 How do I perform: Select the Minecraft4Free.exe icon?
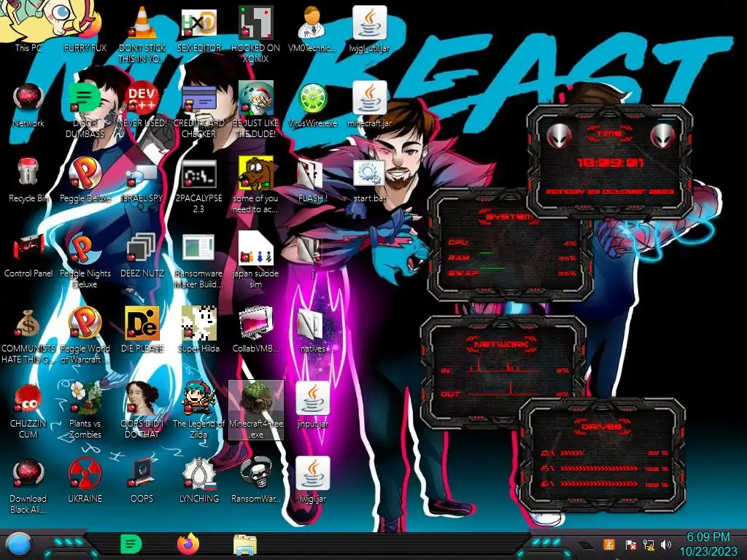[256, 411]
